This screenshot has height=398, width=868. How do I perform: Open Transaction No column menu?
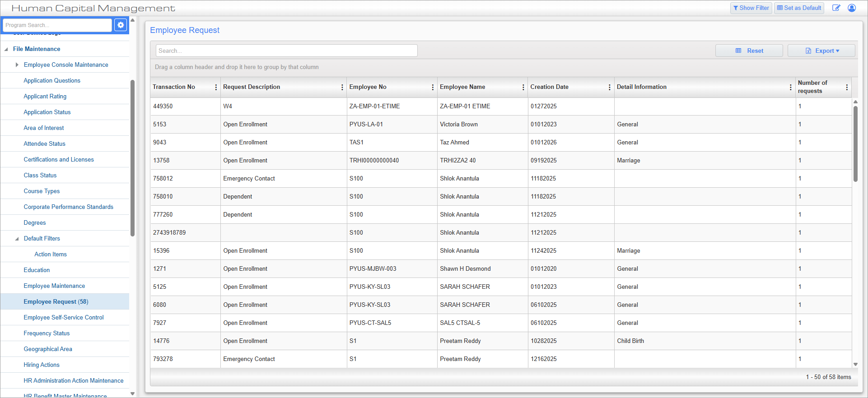216,87
